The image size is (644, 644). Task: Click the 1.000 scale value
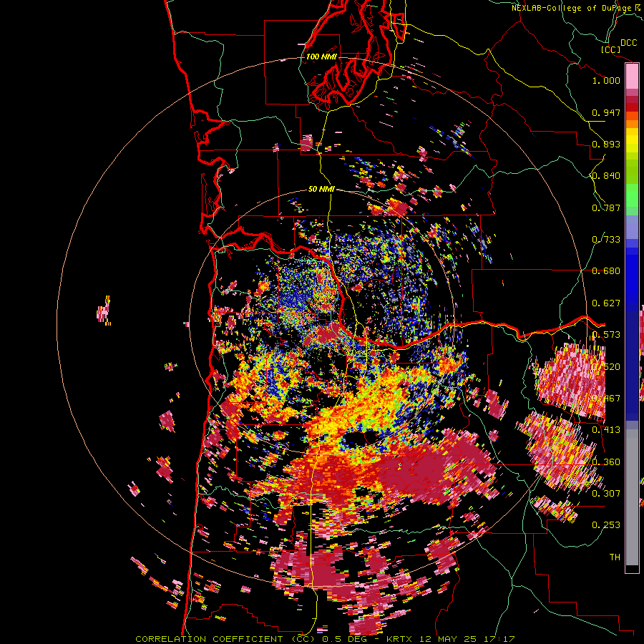click(606, 80)
